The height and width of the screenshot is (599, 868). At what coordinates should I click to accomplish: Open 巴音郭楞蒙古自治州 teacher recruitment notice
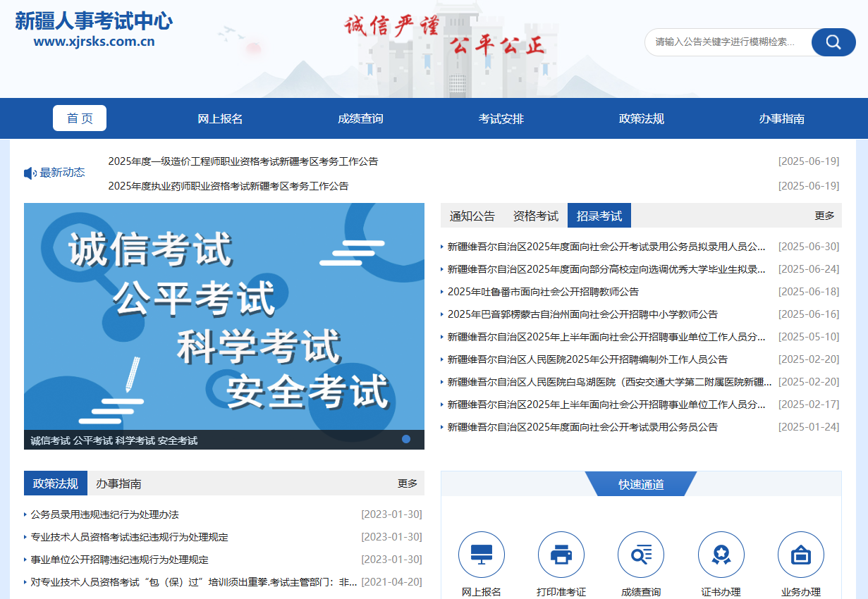pyautogui.click(x=582, y=314)
